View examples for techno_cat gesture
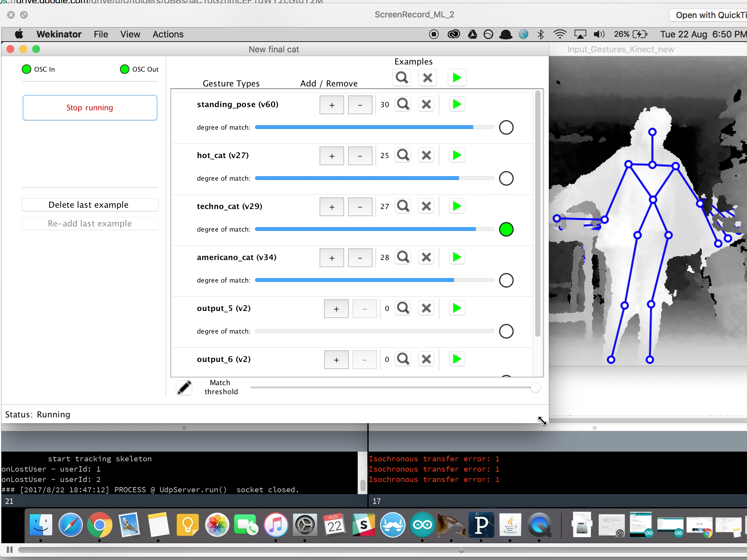The image size is (747, 560). [x=403, y=206]
